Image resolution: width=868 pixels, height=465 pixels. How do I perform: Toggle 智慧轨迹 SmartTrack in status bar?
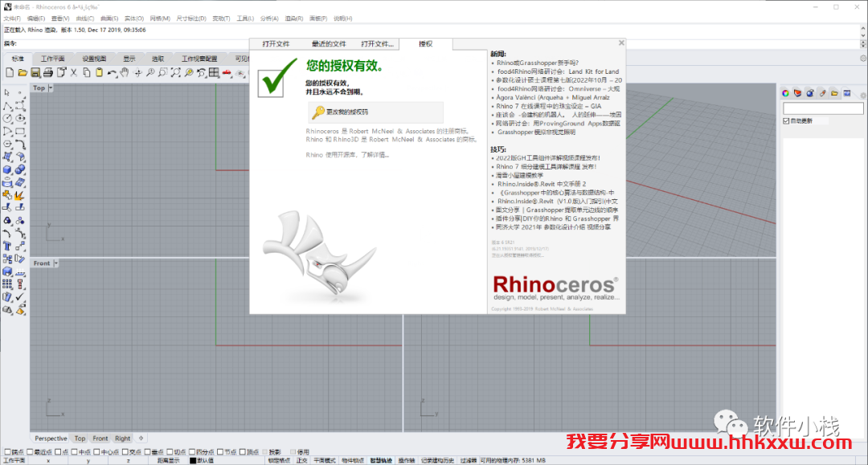(x=381, y=460)
